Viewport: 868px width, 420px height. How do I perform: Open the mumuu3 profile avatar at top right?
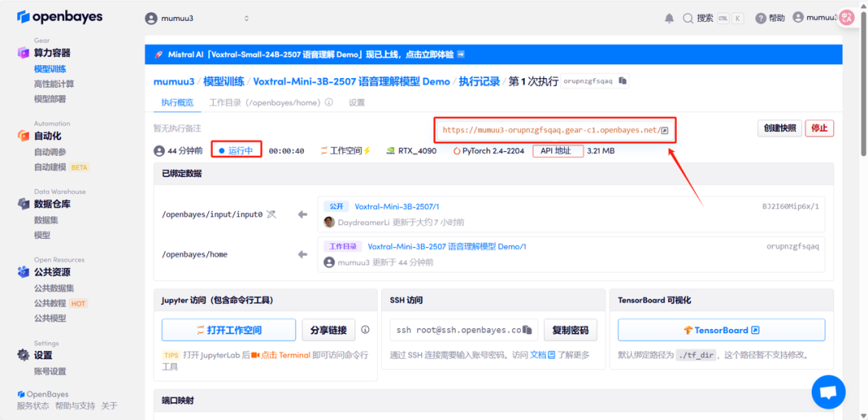click(798, 17)
